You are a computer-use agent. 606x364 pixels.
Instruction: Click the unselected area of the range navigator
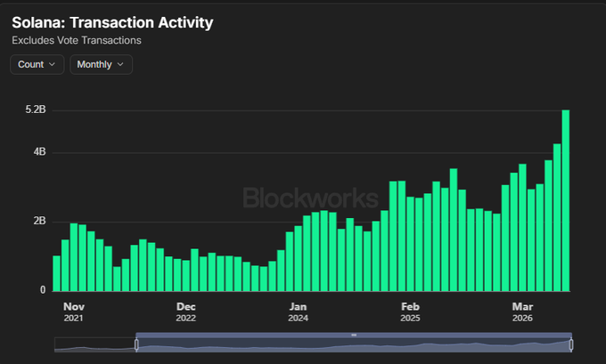(x=95, y=344)
